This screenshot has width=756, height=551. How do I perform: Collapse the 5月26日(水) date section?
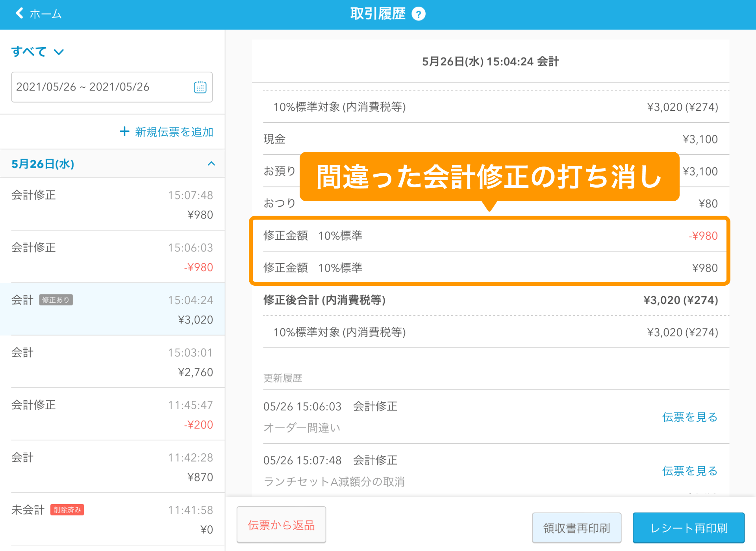pos(211,164)
